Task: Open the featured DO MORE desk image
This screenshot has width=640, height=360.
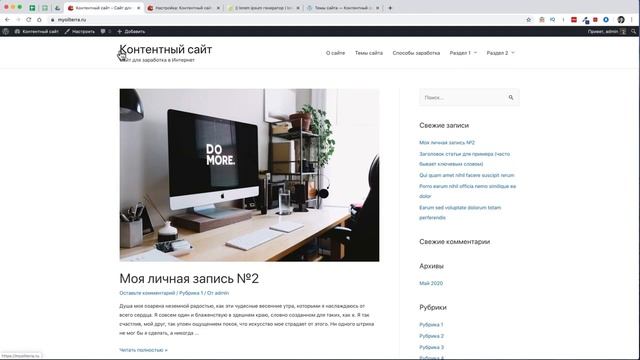Action: [x=249, y=175]
